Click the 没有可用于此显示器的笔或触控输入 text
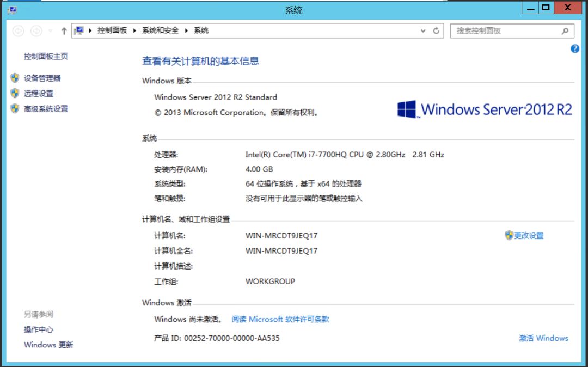 pyautogui.click(x=304, y=198)
